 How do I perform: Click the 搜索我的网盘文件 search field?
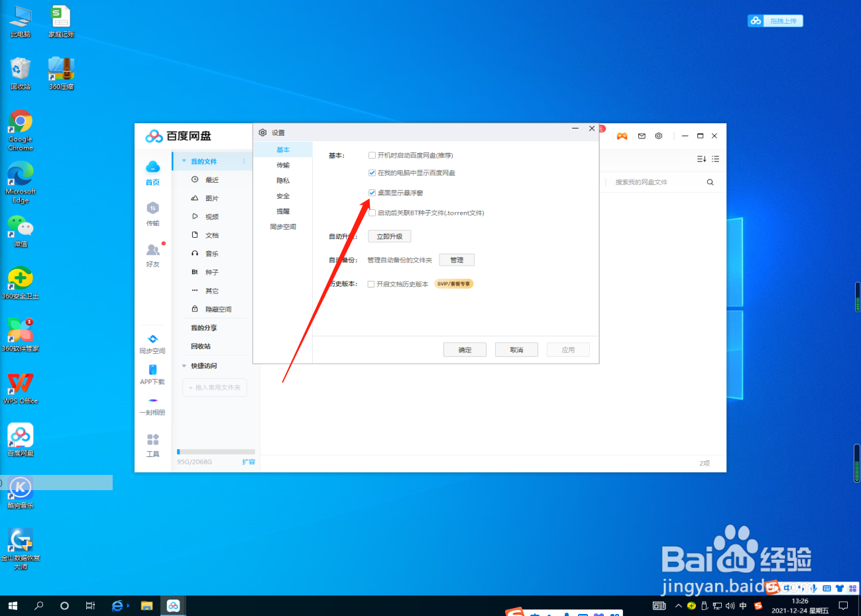tap(654, 182)
